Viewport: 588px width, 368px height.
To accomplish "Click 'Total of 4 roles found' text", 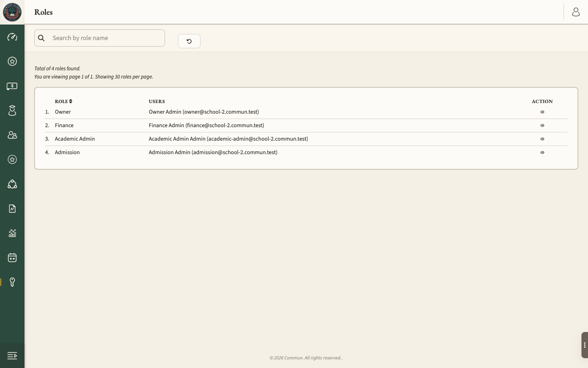I will coord(57,69).
